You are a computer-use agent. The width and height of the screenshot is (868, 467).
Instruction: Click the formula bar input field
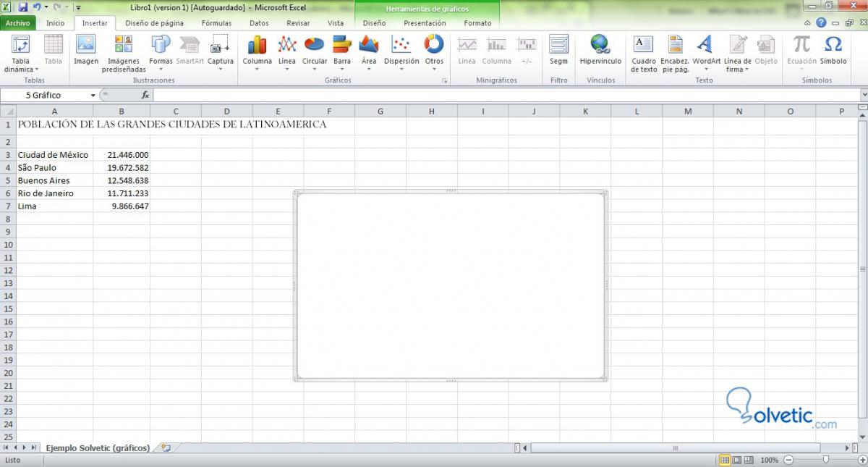[x=506, y=96]
